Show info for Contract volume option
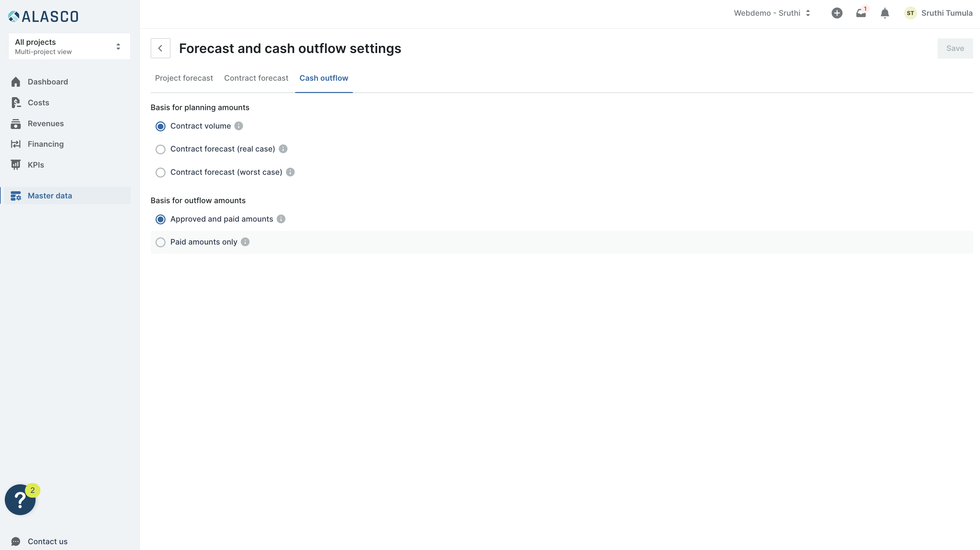Screen dimensions: 980x550 tap(239, 126)
